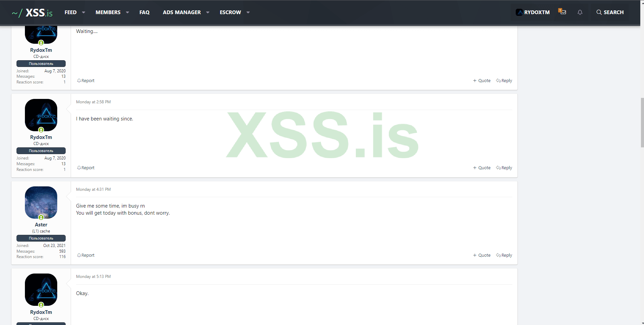The image size is (644, 325).
Task: Click Aster's galaxy avatar
Action: [x=41, y=203]
